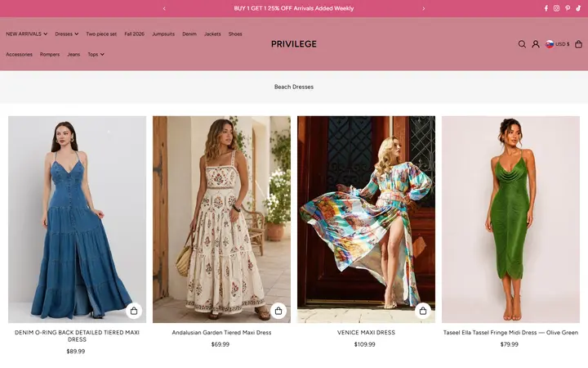Select the $79.99 price text
The image size is (588, 368).
(x=510, y=344)
